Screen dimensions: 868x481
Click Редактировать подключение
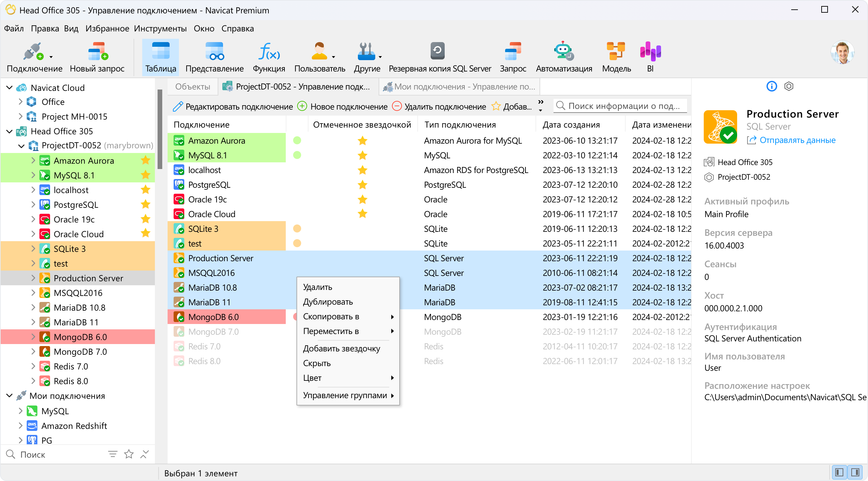tap(232, 107)
